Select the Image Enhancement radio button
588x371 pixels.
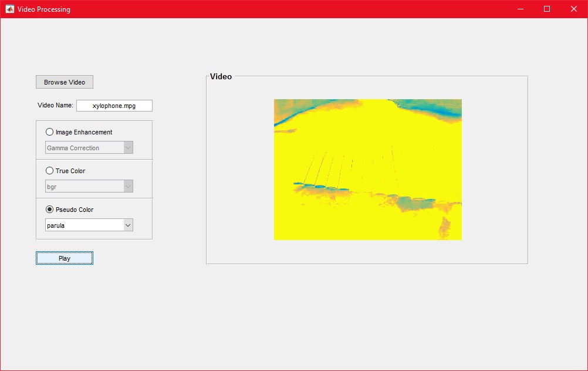click(49, 132)
